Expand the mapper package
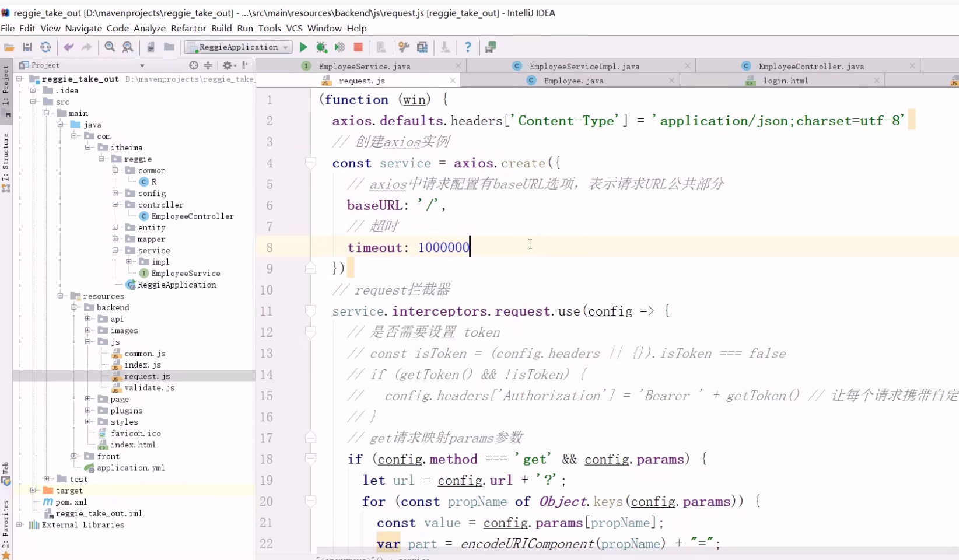959x560 pixels. 116,239
